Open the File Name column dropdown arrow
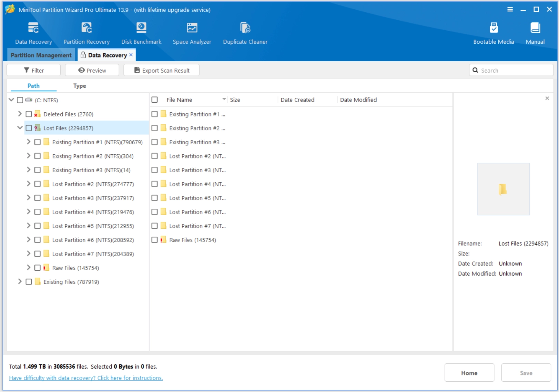Screen dimensions: 559x392 click(x=224, y=99)
